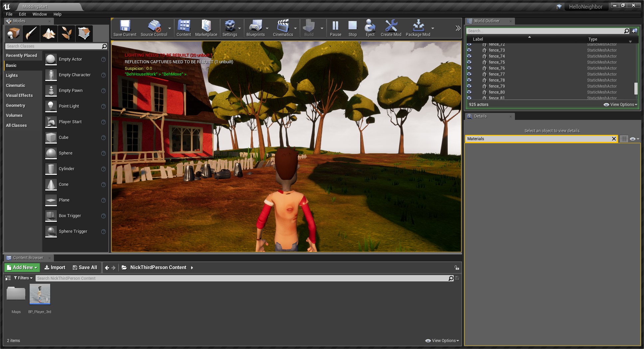Screen dimensions: 644x349
Task: Open the Build options dropdown arrow
Action: coord(322,28)
